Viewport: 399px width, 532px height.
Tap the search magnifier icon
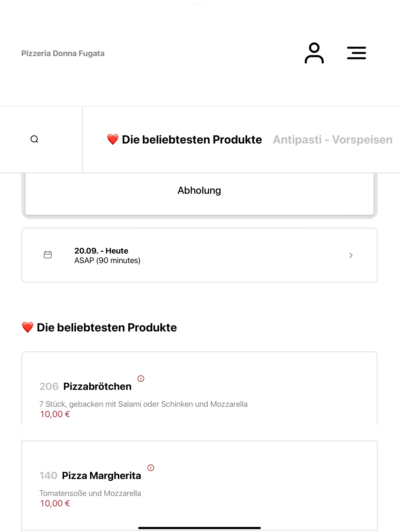[34, 139]
